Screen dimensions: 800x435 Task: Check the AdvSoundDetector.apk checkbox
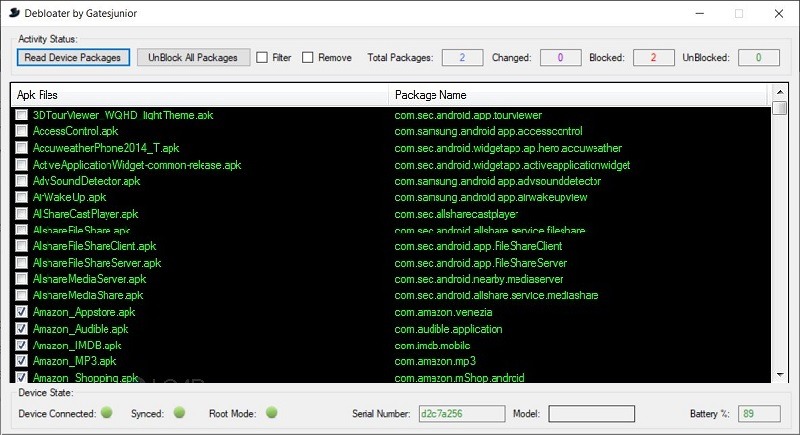(21, 181)
